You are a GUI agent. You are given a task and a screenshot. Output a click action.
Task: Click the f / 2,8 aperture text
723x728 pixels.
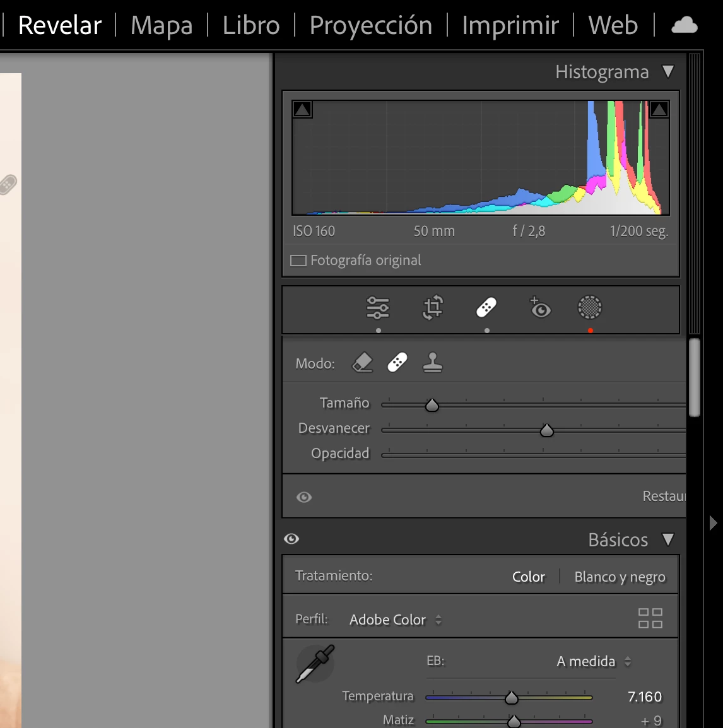click(529, 231)
